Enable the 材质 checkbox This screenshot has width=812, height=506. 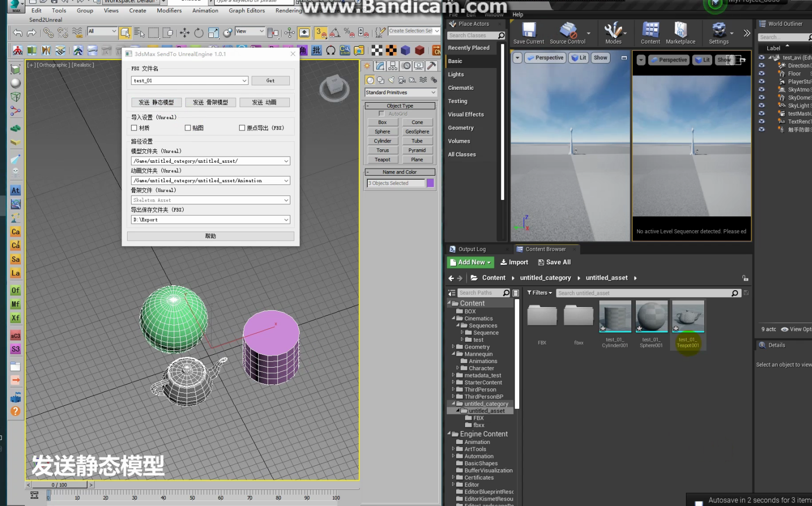pos(134,128)
